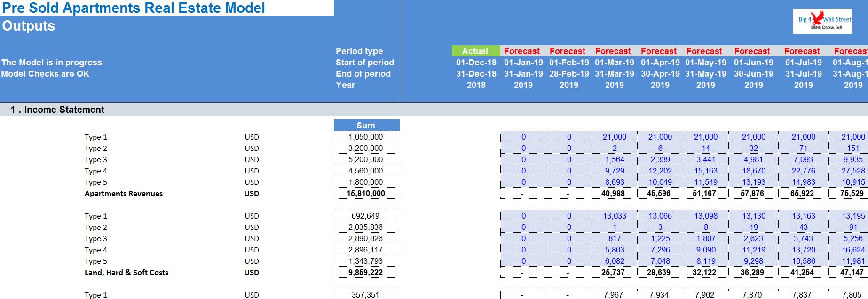The width and height of the screenshot is (868, 299).
Task: Select revenue total 65,922 for July
Action: [804, 193]
